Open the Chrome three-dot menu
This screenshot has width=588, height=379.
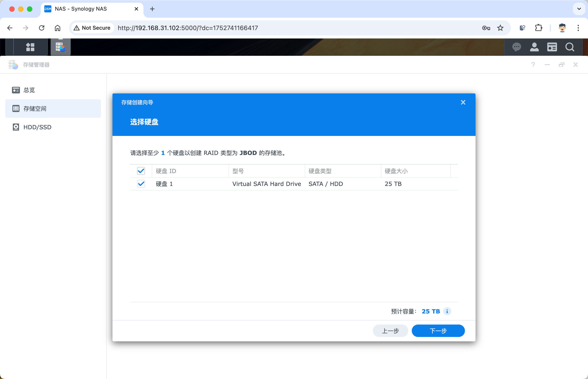(578, 28)
